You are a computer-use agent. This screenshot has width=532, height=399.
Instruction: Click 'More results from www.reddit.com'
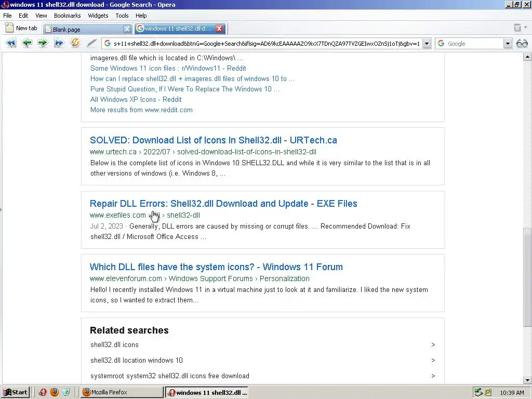(x=141, y=110)
